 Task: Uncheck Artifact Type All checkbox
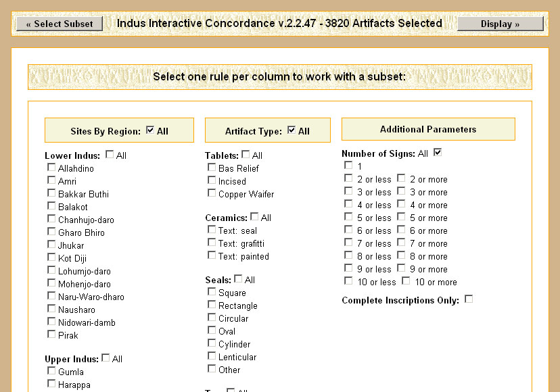point(291,130)
